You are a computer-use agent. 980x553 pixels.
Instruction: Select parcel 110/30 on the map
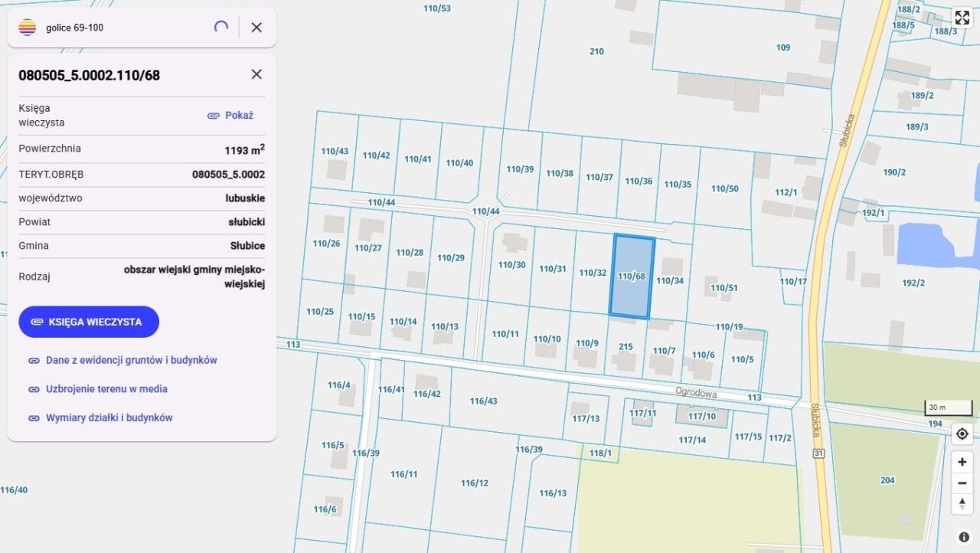click(511, 265)
